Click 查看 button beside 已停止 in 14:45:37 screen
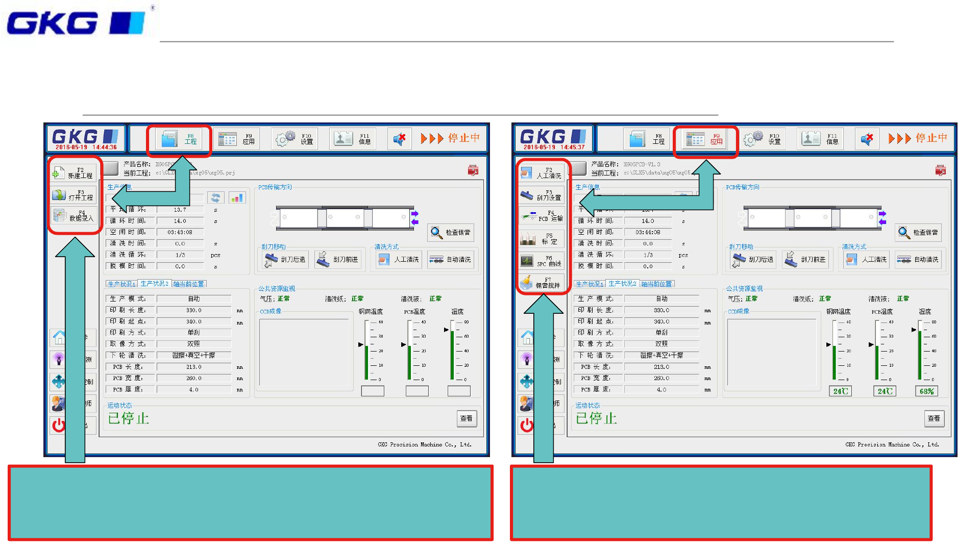The width and height of the screenshot is (980, 551). coord(934,418)
